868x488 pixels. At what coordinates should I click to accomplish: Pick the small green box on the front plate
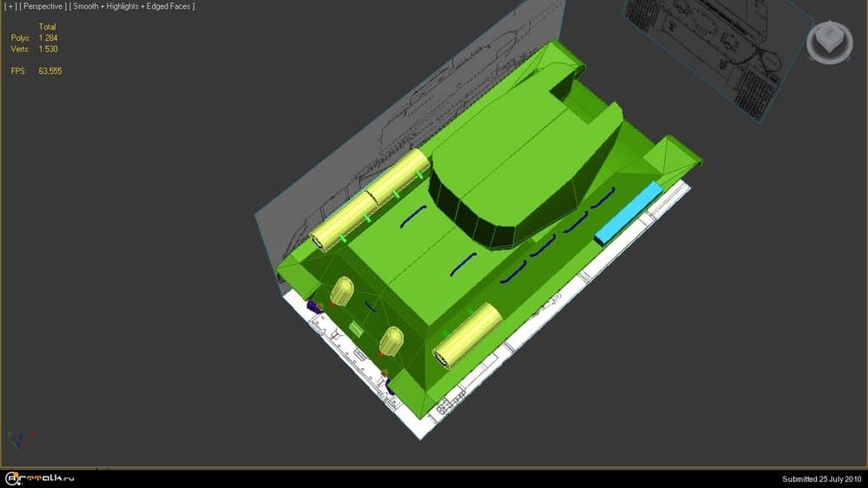356,328
